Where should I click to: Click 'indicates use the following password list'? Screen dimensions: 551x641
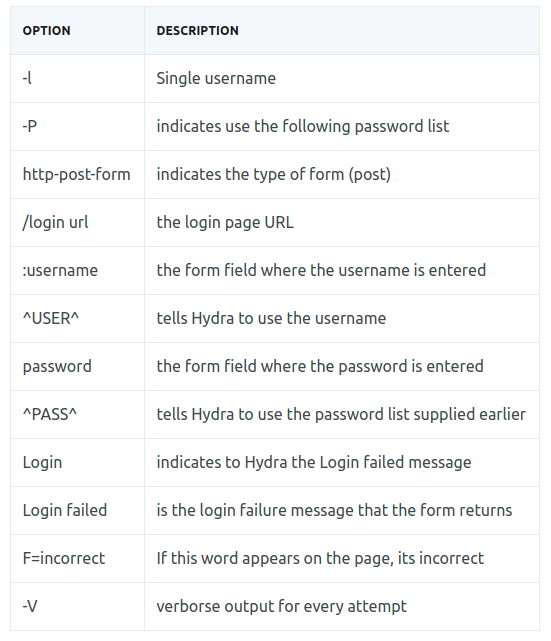(x=302, y=126)
